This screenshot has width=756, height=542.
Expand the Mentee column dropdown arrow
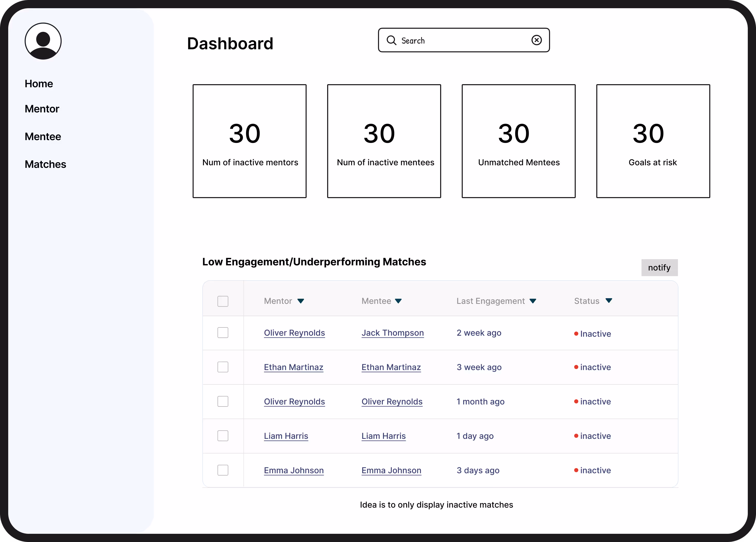click(398, 301)
